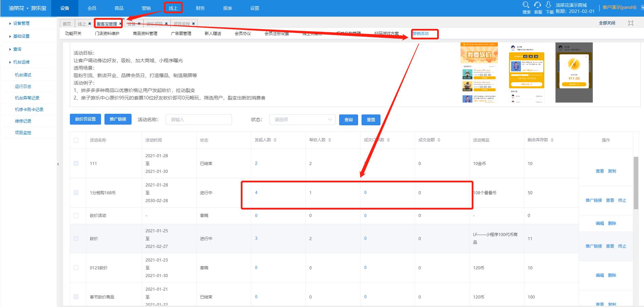This screenshot has width=644, height=307.
Task: Click the 我要砍价 preview thumbnail
Action: point(479,72)
